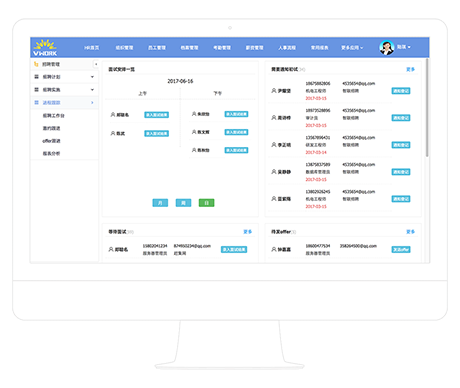Click the vertical scrollbar on right edge

427,107
